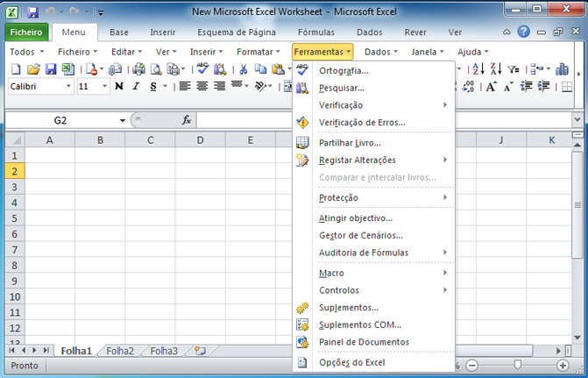This screenshot has height=378, width=588.
Task: Click the Quick Print icon with green check
Action: (x=138, y=69)
